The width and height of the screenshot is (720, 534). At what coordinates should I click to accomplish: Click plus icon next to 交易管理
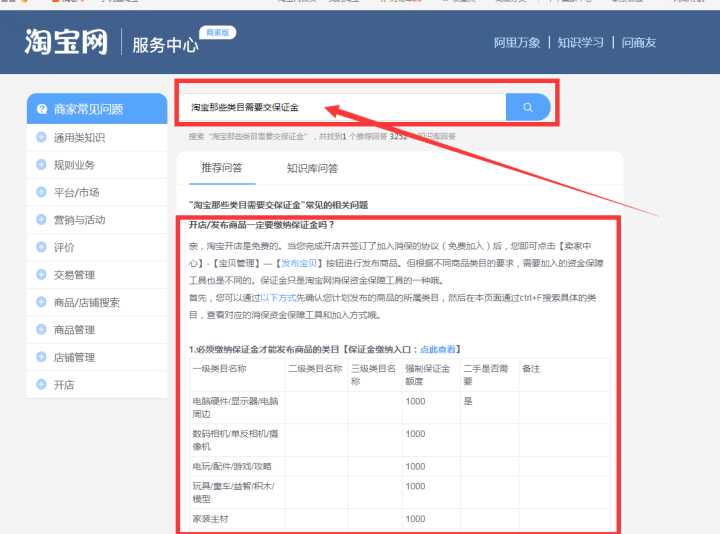(41, 275)
